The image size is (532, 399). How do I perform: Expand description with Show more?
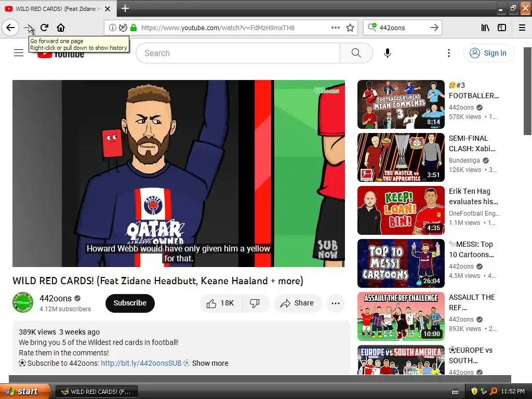coord(210,363)
